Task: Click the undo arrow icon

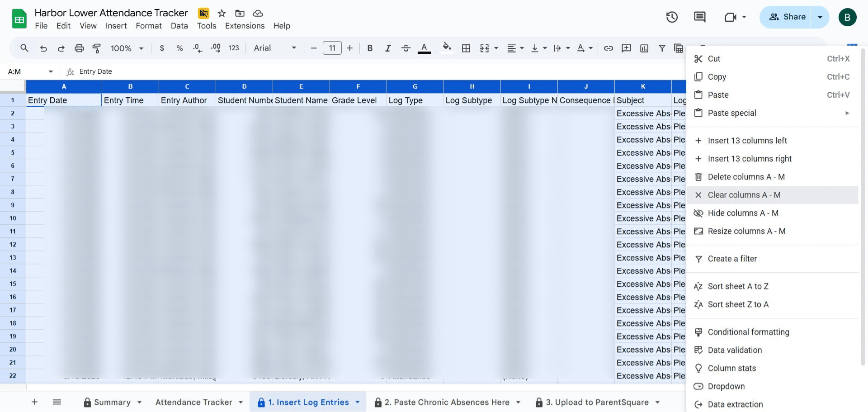Action: (43, 48)
